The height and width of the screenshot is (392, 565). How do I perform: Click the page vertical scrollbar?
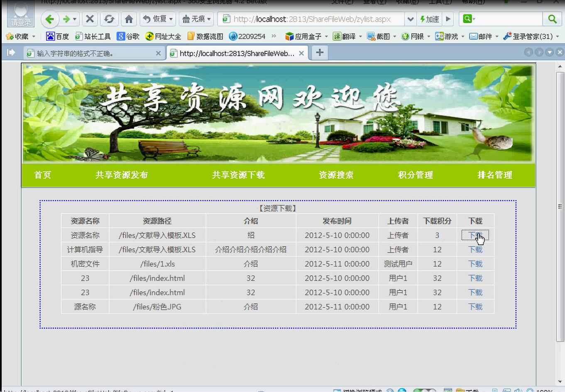560,207
